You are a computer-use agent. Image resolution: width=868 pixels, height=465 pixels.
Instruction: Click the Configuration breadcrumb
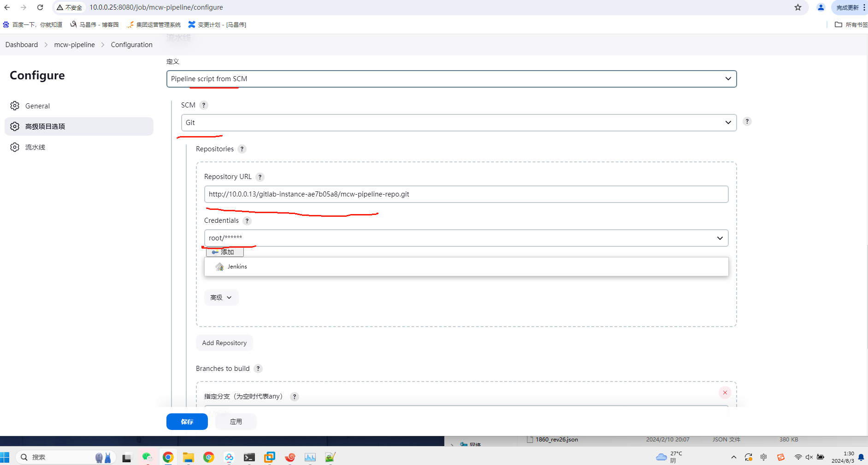131,45
